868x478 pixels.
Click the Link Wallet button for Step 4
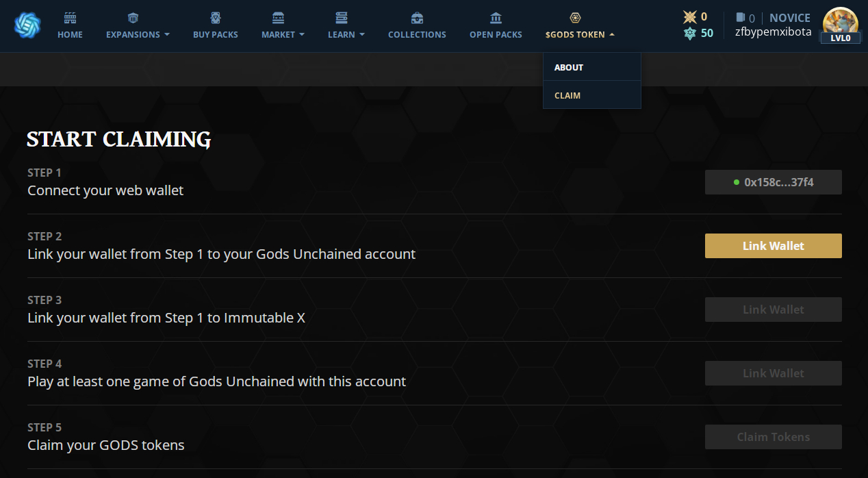774,373
